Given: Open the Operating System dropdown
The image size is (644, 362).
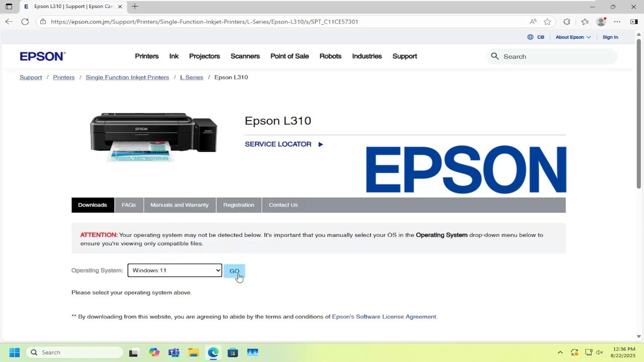Looking at the screenshot, I should 175,270.
